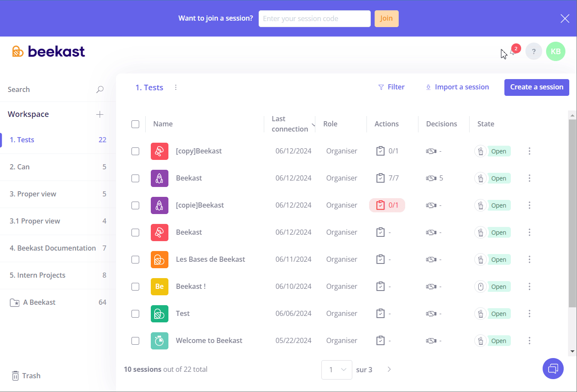
Task: Open the Les Bases de Beekast orange icon
Action: tap(159, 260)
